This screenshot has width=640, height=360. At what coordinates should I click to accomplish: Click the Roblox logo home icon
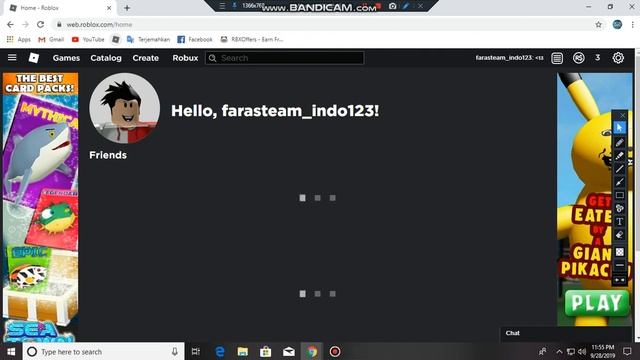34,58
